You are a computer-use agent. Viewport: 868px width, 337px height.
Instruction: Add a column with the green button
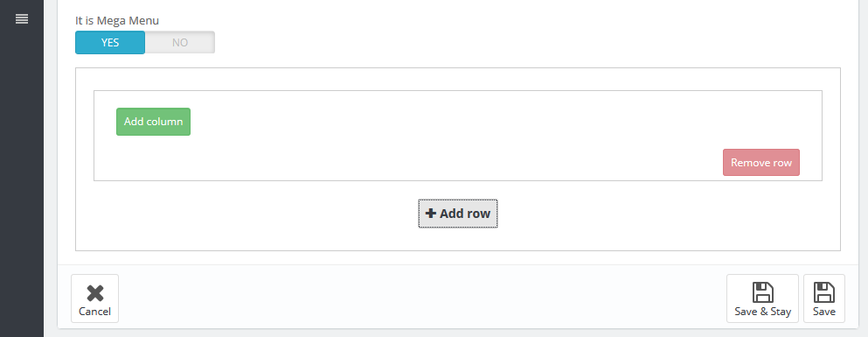[x=153, y=122]
